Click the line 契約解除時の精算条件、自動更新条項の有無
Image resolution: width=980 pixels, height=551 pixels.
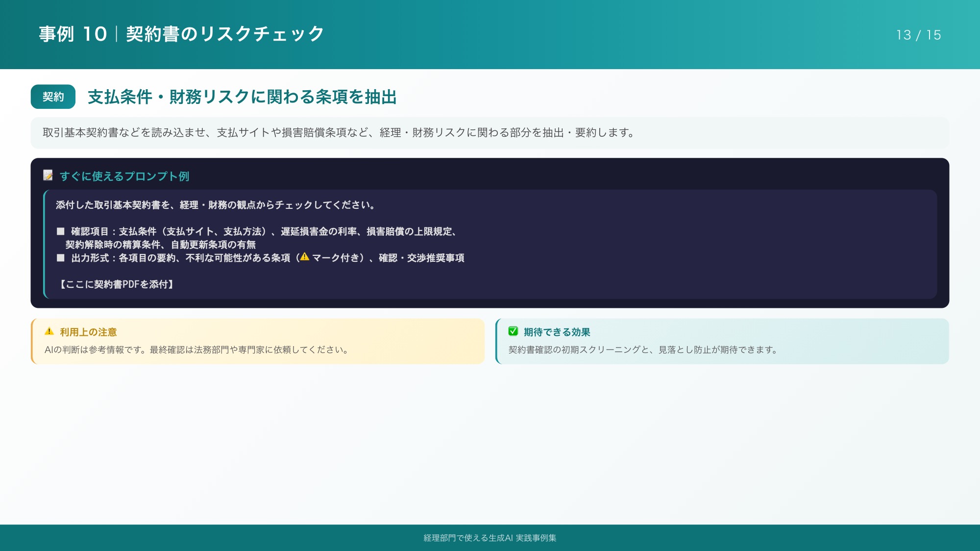point(161,245)
